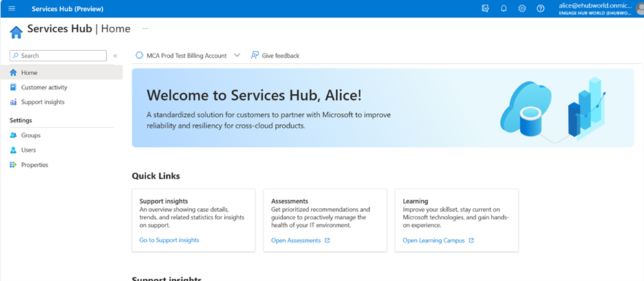This screenshot has width=644, height=281.
Task: Click the Customer activity book icon
Action: (x=13, y=87)
